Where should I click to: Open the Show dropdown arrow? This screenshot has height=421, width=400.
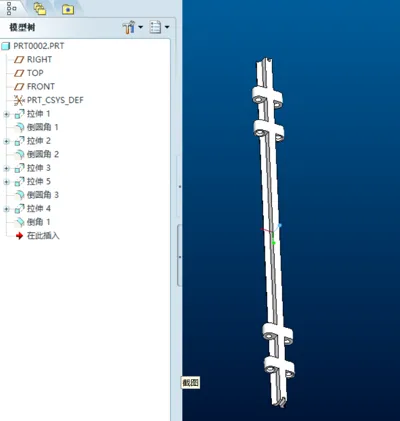pos(167,27)
